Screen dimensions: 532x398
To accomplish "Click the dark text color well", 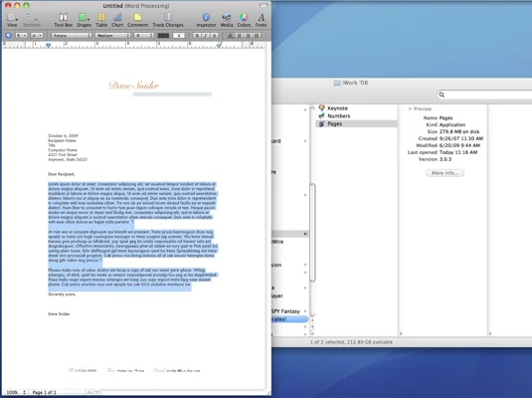I will pos(163,35).
